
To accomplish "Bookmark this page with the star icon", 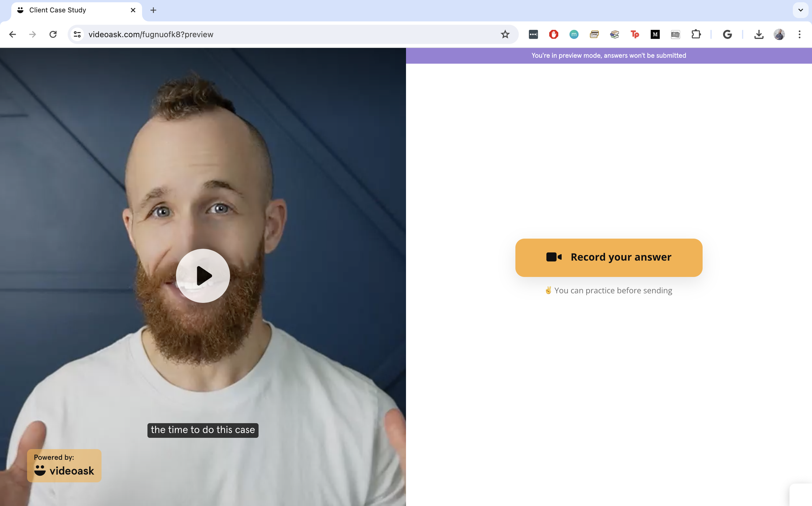I will pos(505,34).
